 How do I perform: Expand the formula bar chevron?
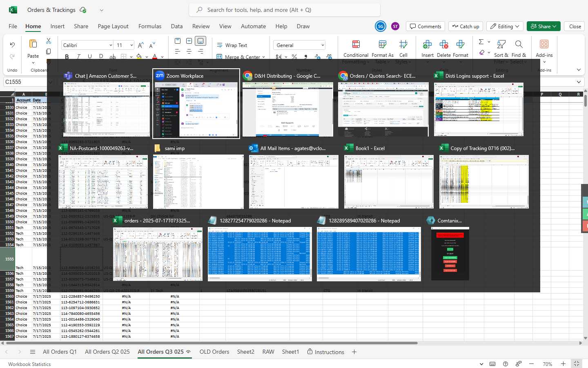[x=579, y=82]
